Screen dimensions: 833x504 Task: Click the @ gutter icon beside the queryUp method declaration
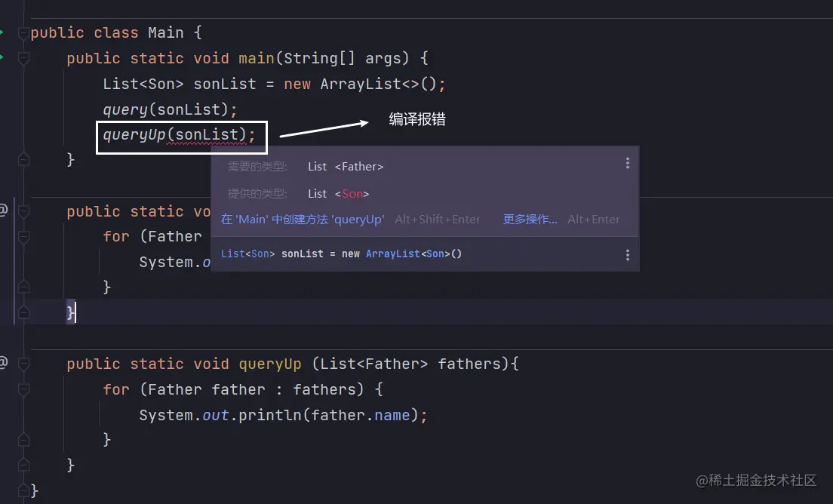pyautogui.click(x=3, y=363)
